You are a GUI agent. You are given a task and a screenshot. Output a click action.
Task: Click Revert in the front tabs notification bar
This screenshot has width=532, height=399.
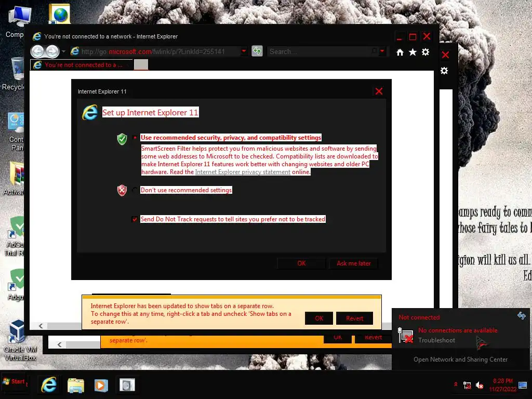click(354, 318)
